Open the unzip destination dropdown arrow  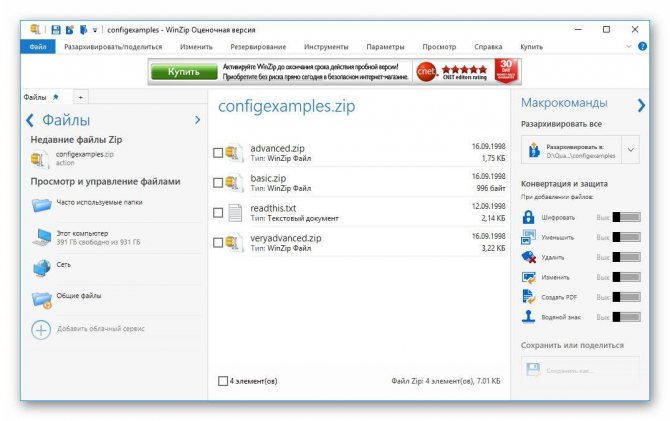pos(631,150)
